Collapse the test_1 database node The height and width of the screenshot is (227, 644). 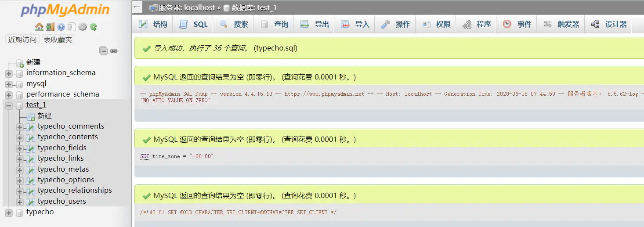tap(9, 105)
